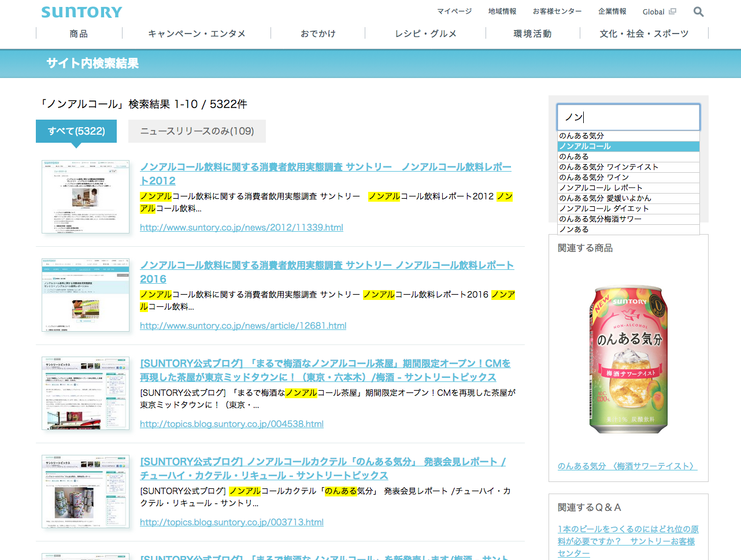Open お客様センター link
741x560 pixels.
[557, 12]
